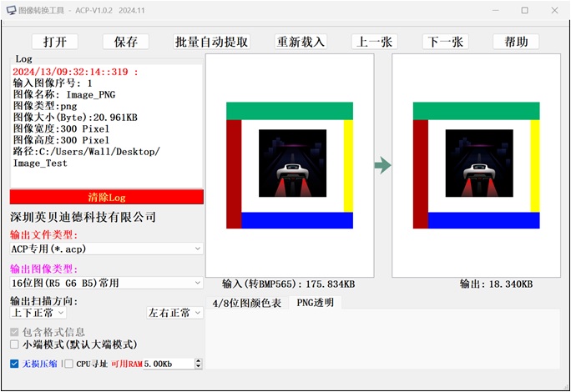Click log line 输入图像序号: 1
The image size is (571, 392).
53,83
